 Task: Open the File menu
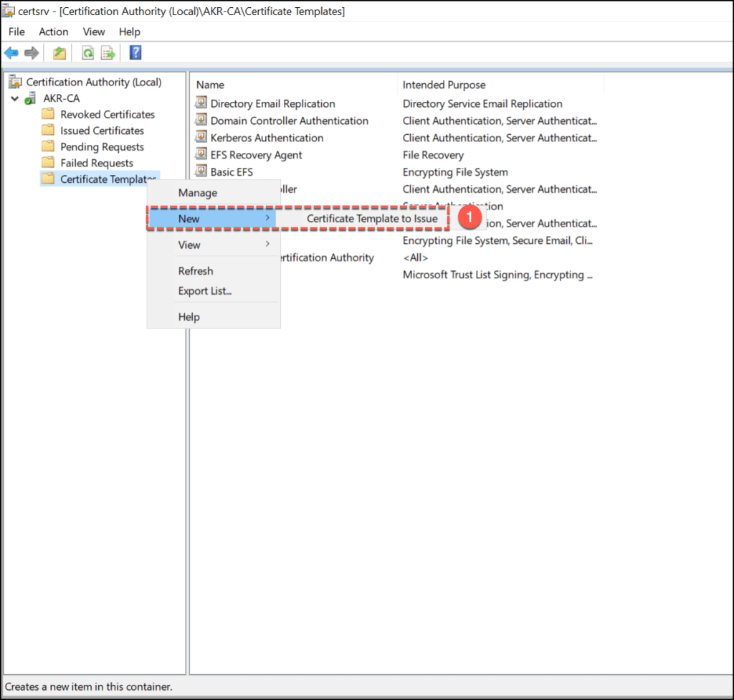(16, 32)
